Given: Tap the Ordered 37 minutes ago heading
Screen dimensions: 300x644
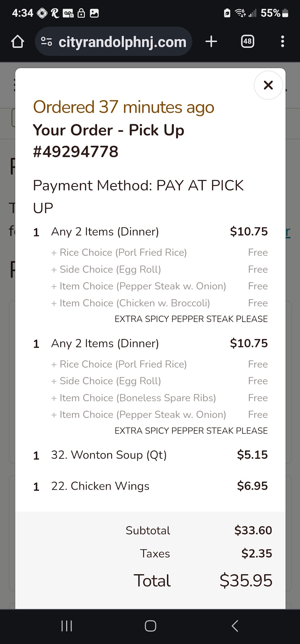Looking at the screenshot, I should coord(123,107).
